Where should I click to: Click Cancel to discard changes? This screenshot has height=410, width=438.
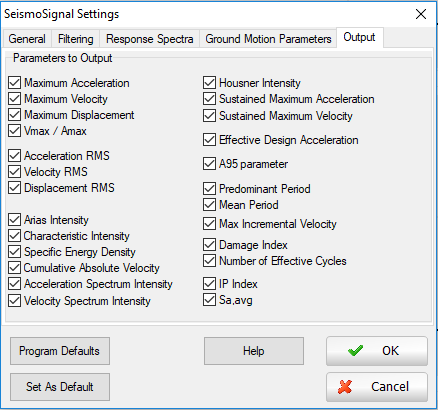377,387
